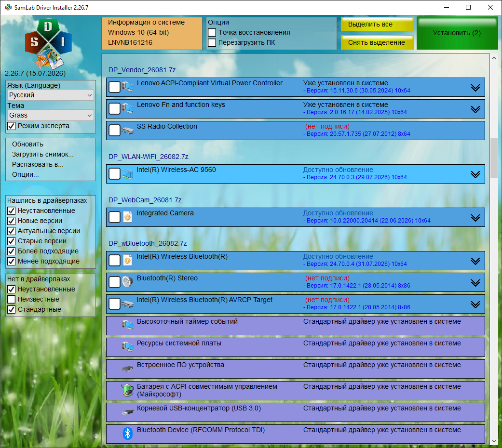502x448 pixels.
Task: Click the scroll down arrow of driver list
Action: 494,441
